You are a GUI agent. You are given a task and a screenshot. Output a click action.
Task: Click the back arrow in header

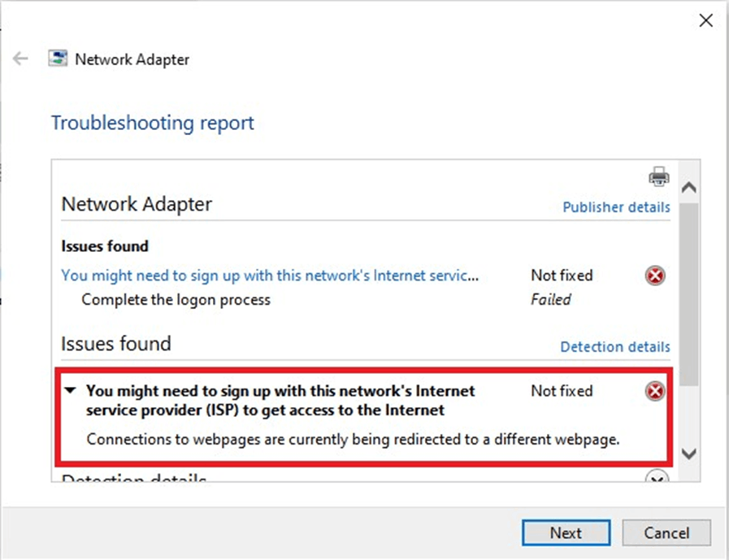21,59
